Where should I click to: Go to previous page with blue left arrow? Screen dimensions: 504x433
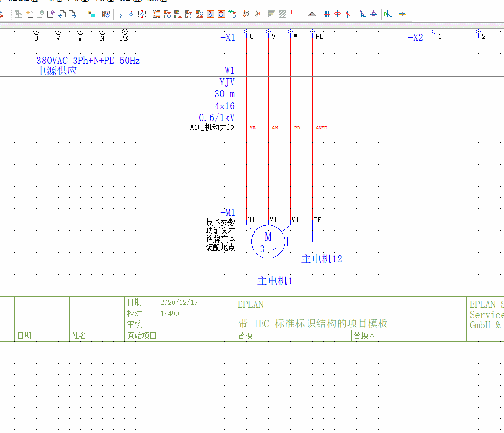pos(62,14)
